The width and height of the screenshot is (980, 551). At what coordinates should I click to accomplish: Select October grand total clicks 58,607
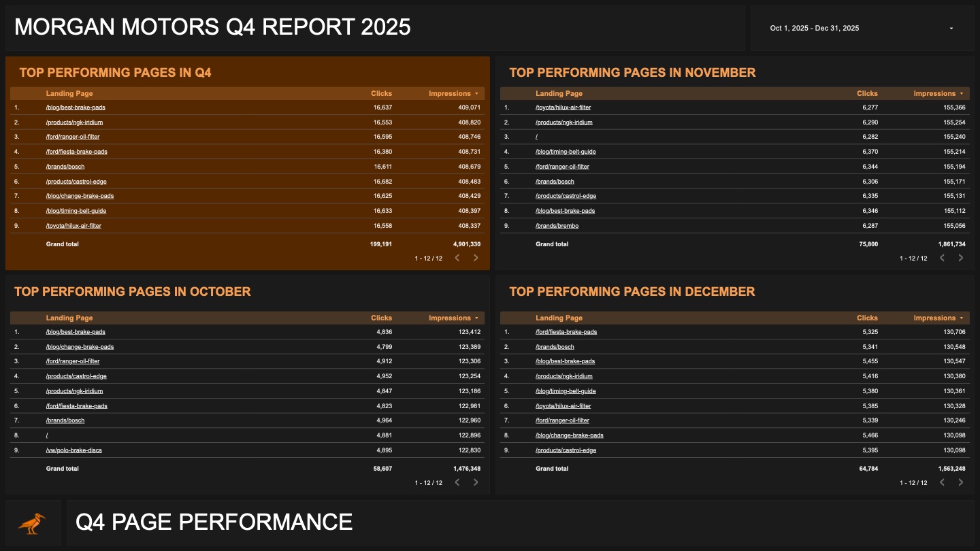pyautogui.click(x=381, y=469)
